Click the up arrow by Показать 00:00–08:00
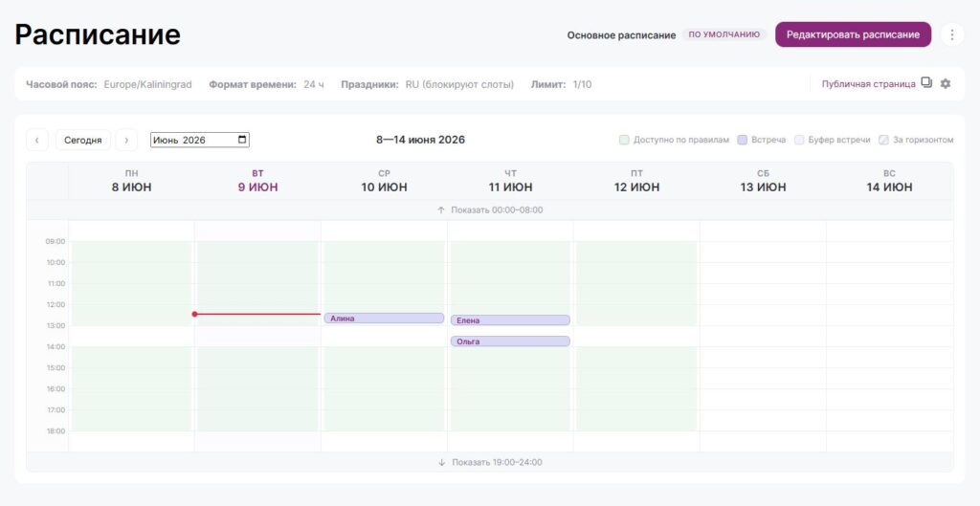 [440, 209]
